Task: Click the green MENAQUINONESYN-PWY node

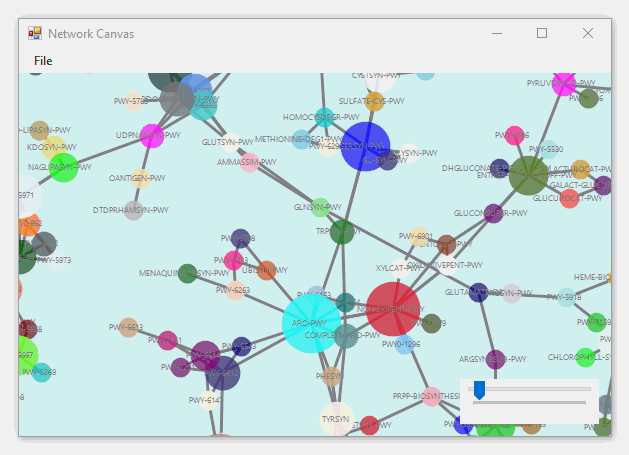Action: pos(187,273)
